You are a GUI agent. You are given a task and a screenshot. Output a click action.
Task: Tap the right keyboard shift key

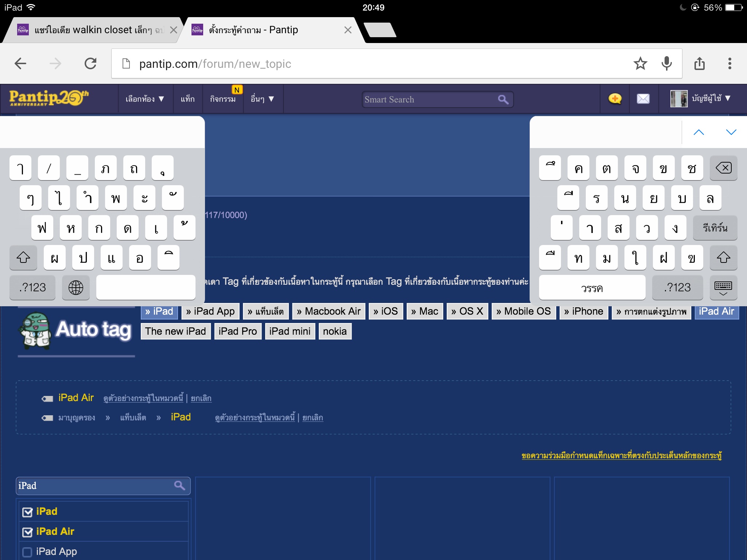tap(723, 258)
